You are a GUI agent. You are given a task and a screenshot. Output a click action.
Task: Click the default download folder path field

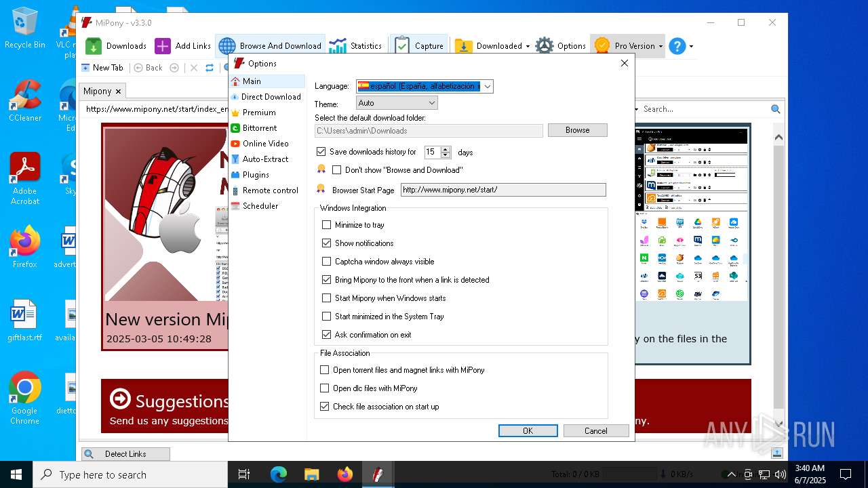(429, 131)
